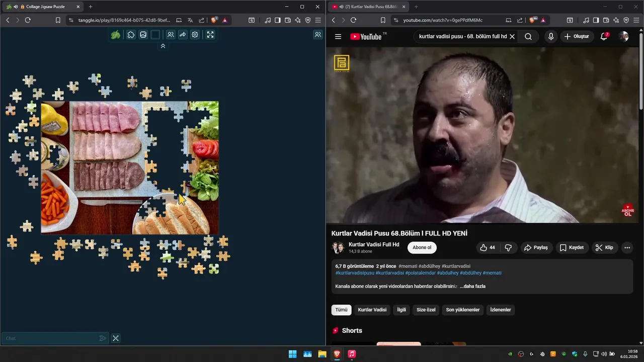
Task: Go back in the Tanggle browser window
Action: (x=8, y=20)
